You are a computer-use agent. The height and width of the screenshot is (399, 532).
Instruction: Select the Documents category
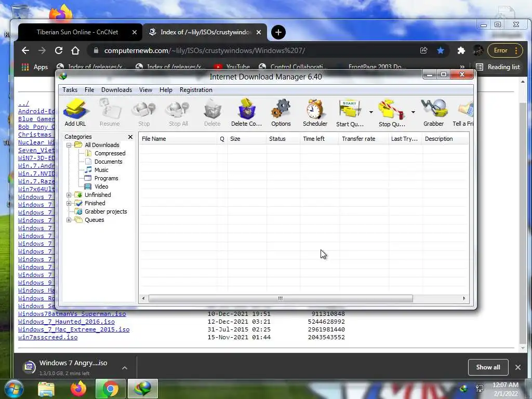click(x=108, y=162)
